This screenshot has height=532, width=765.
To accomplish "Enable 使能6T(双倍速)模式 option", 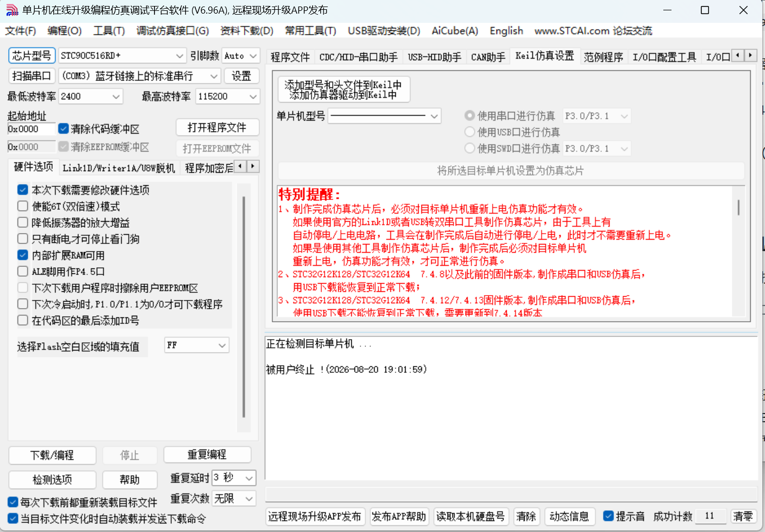I will pyautogui.click(x=23, y=206).
